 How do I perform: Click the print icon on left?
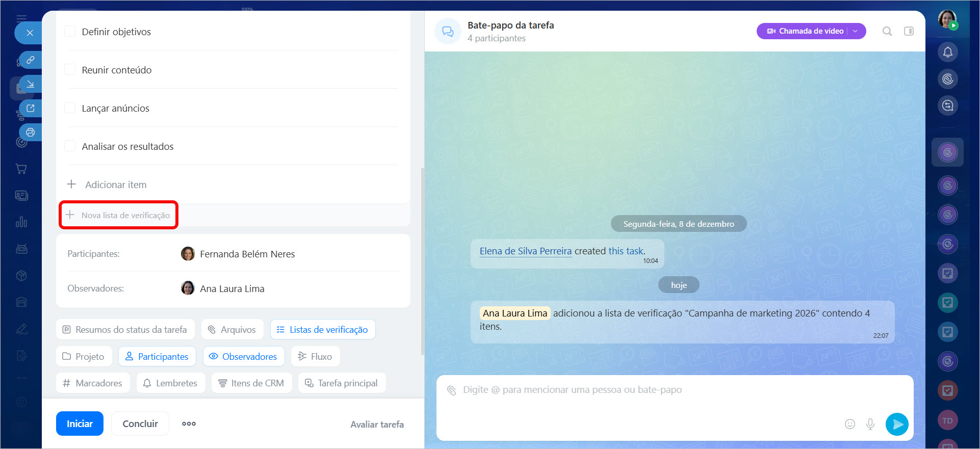coord(31,133)
